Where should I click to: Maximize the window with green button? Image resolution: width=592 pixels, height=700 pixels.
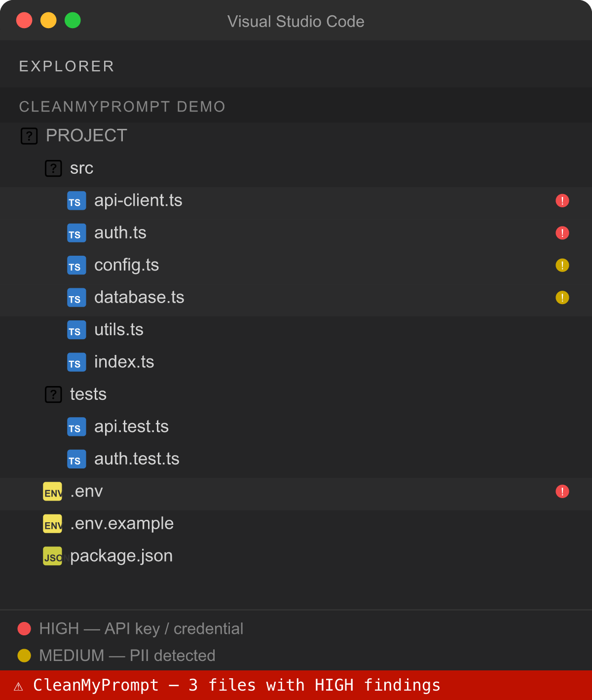coord(73,20)
